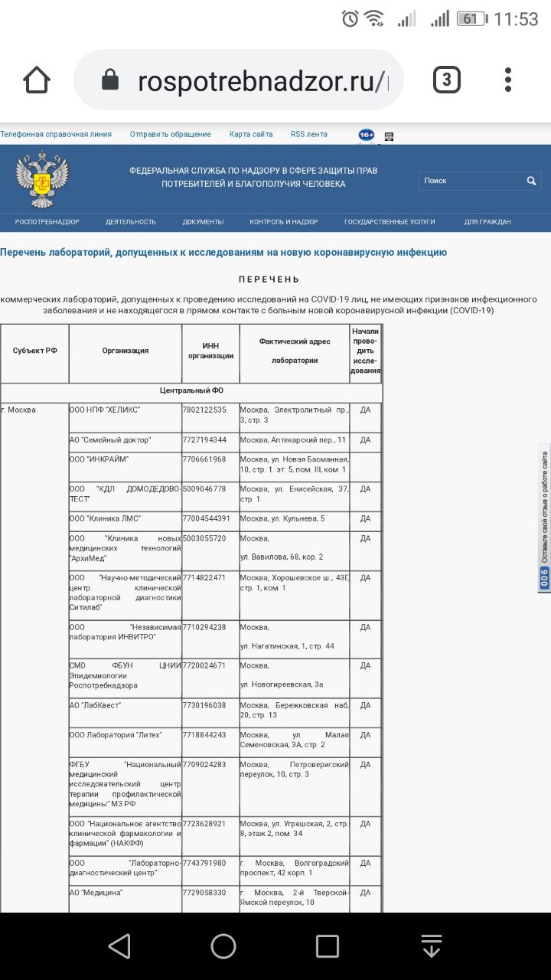The height and width of the screenshot is (980, 551).
Task: Select ООО НПФ "ХЕЛИКС" cell
Action: click(x=126, y=418)
